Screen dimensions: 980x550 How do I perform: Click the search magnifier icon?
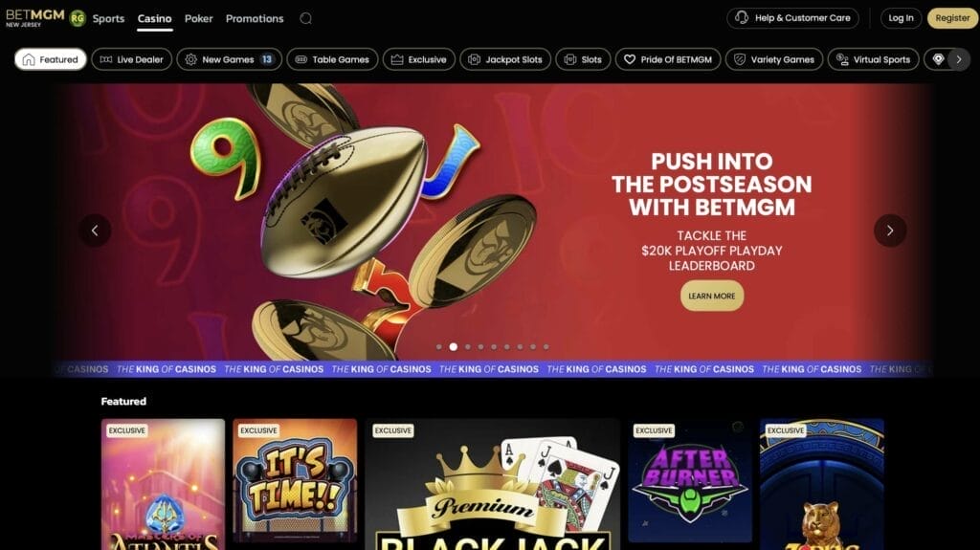(x=305, y=18)
